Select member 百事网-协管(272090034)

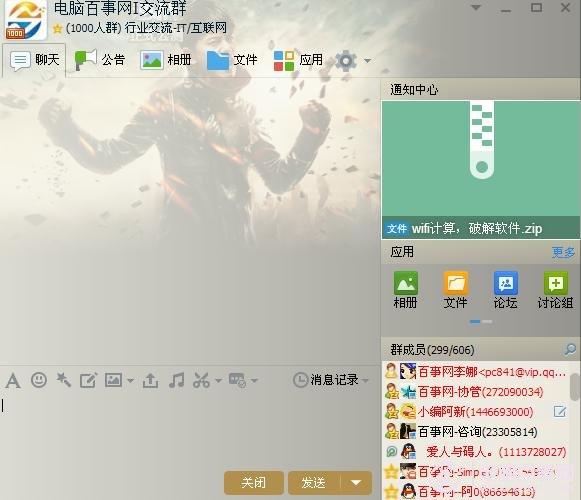point(476,392)
